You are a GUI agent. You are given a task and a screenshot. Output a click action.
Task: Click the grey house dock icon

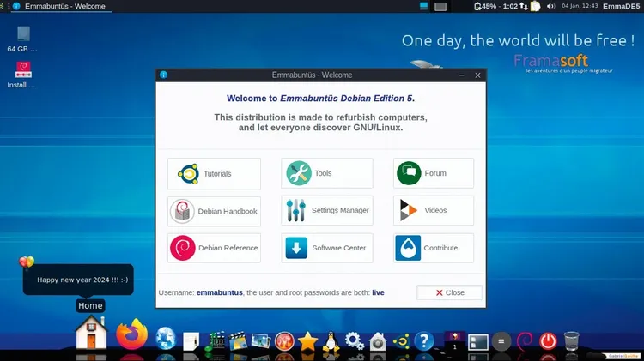[378, 341]
